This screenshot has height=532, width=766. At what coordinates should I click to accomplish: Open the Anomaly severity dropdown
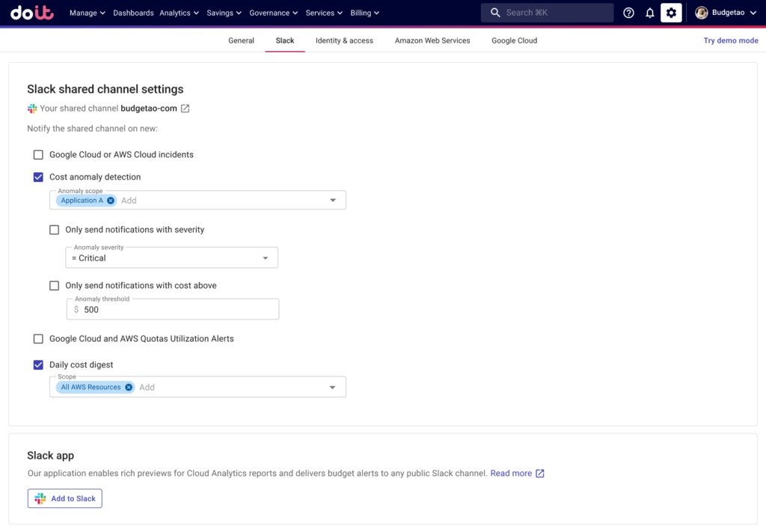tap(171, 258)
